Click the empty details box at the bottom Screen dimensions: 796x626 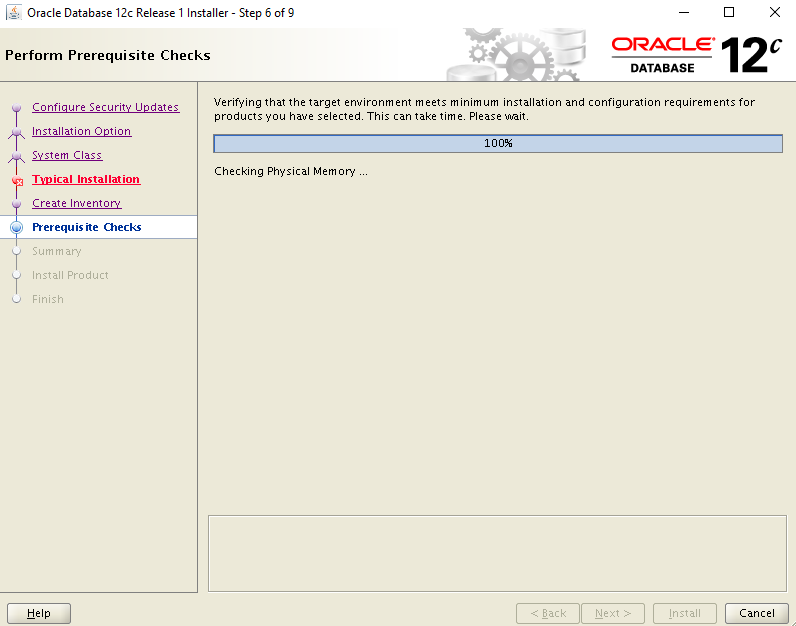(498, 554)
